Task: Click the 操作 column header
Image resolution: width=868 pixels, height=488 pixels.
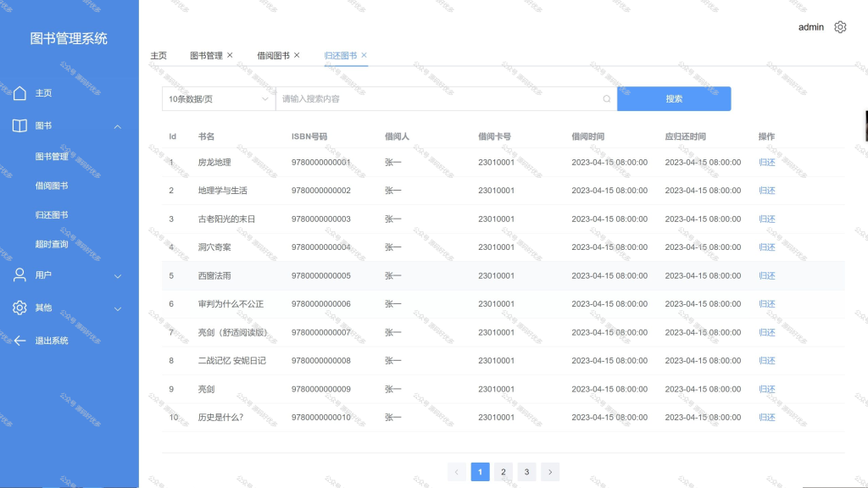Action: (x=766, y=136)
